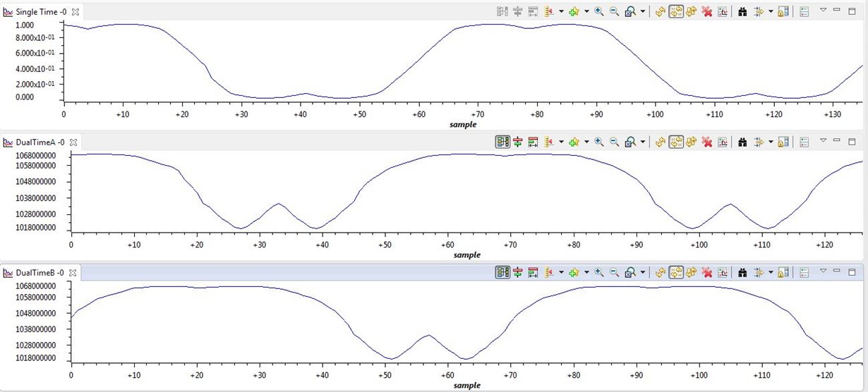Close the Single Time -0 tab
The height and width of the screenshot is (392, 868).
pyautogui.click(x=74, y=12)
